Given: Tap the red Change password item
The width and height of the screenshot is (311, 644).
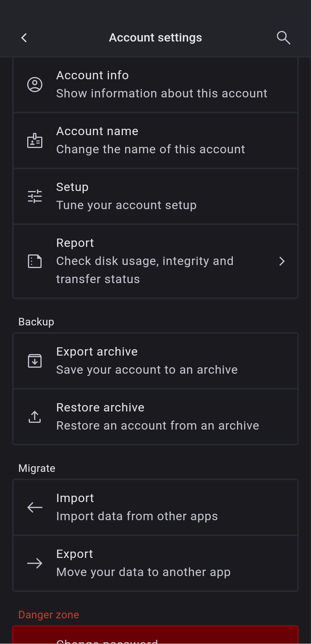Looking at the screenshot, I should pyautogui.click(x=156, y=637).
